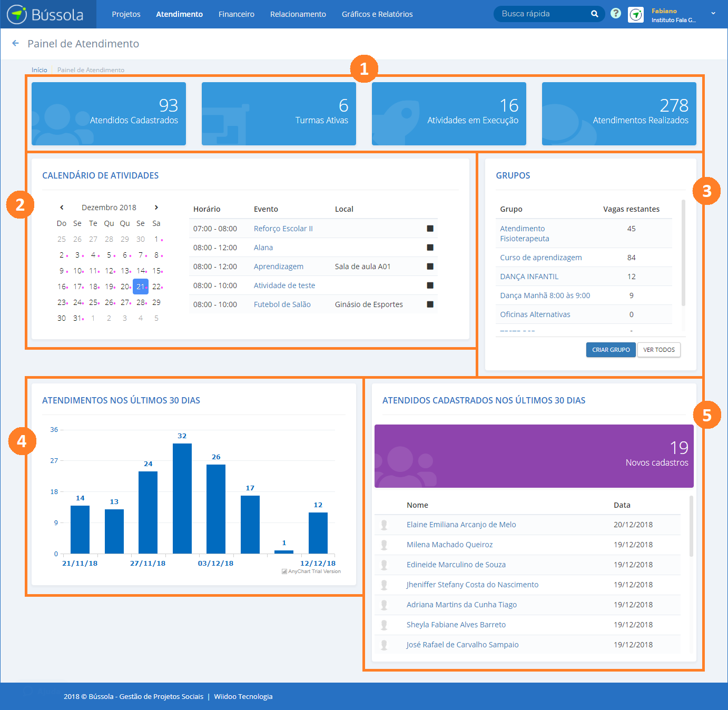Click the avatar icon beside Sheyla Fabiane
728x710 pixels.
[x=384, y=625]
